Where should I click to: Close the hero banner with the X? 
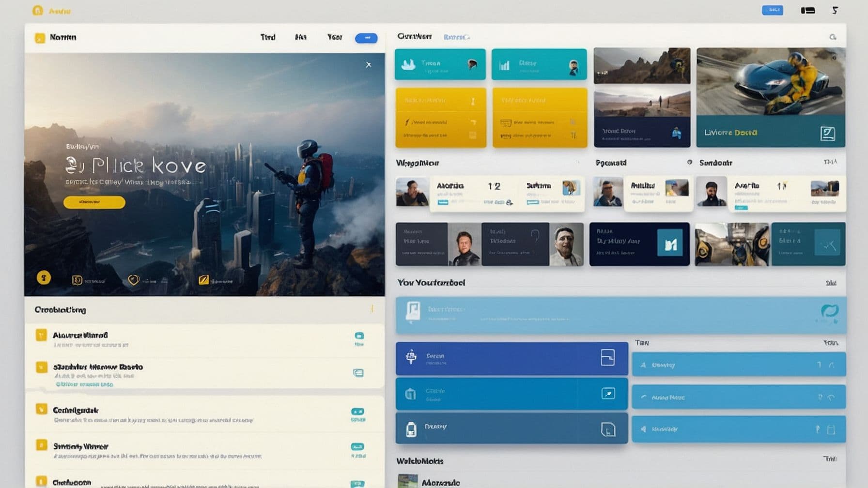point(369,64)
